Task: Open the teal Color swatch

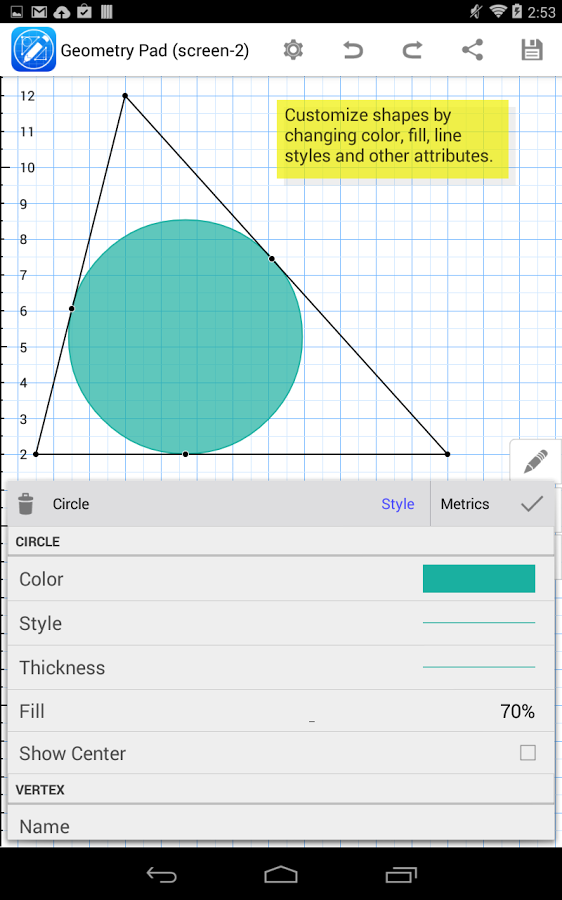Action: click(x=479, y=579)
